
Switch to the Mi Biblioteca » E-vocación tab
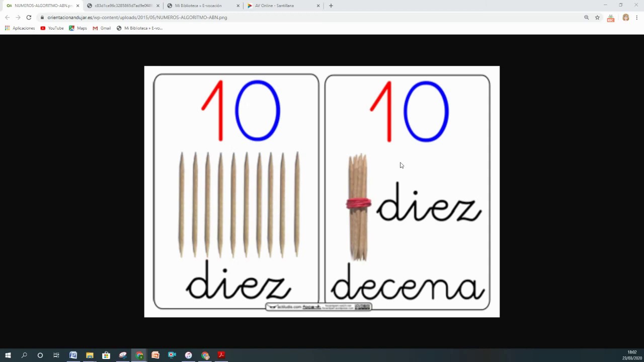(202, 6)
